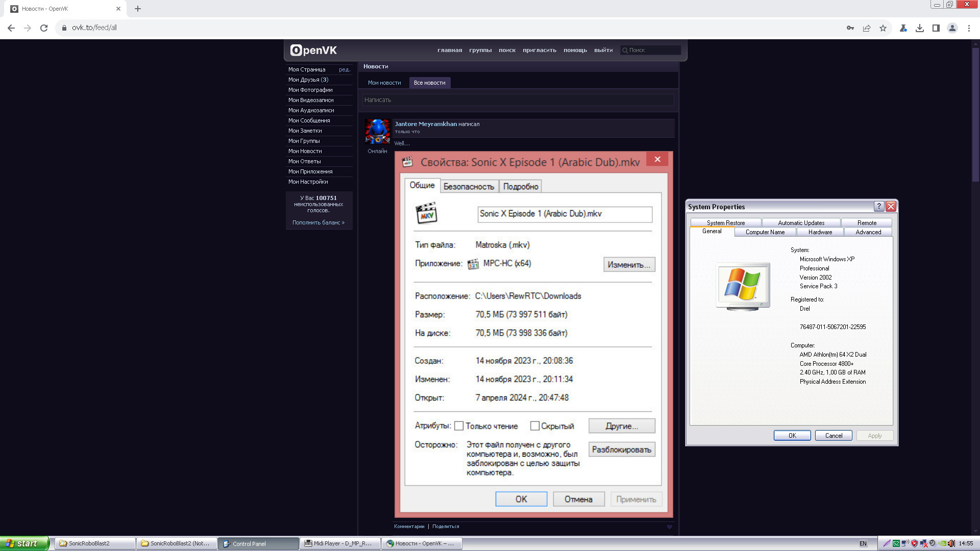Tick the 'Только чтение' checkbox

pyautogui.click(x=459, y=425)
